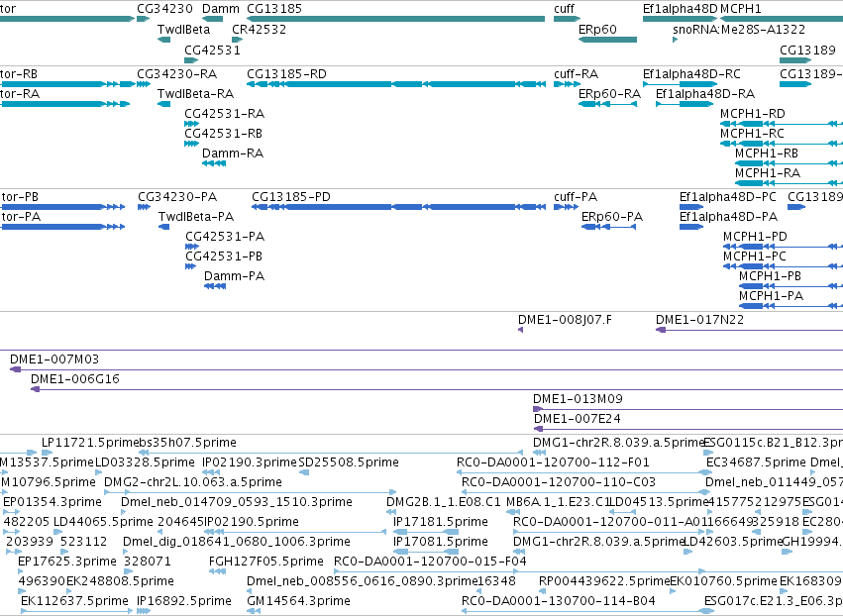Select the snoRNA:Me28S-A1322 label
This screenshot has height=616, width=843.
pos(739,29)
